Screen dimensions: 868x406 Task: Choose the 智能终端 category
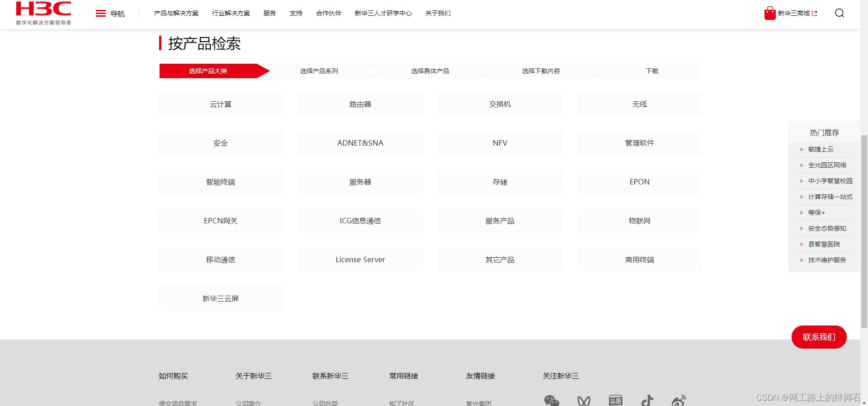click(x=221, y=182)
